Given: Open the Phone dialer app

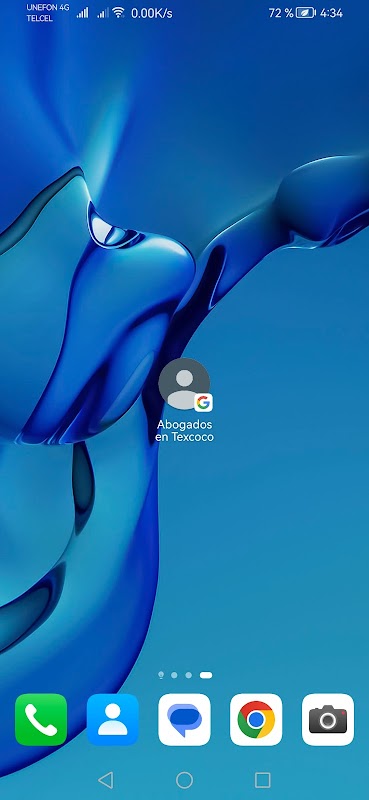Looking at the screenshot, I should [41, 719].
